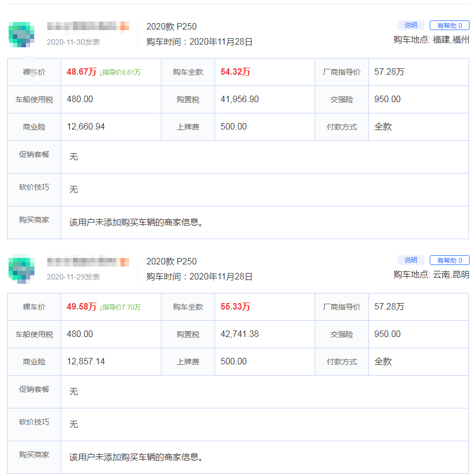Viewport: 476px width, 474px height.
Task: Click 车船使用税 value 480.00 in Kunming record
Action: (x=80, y=334)
